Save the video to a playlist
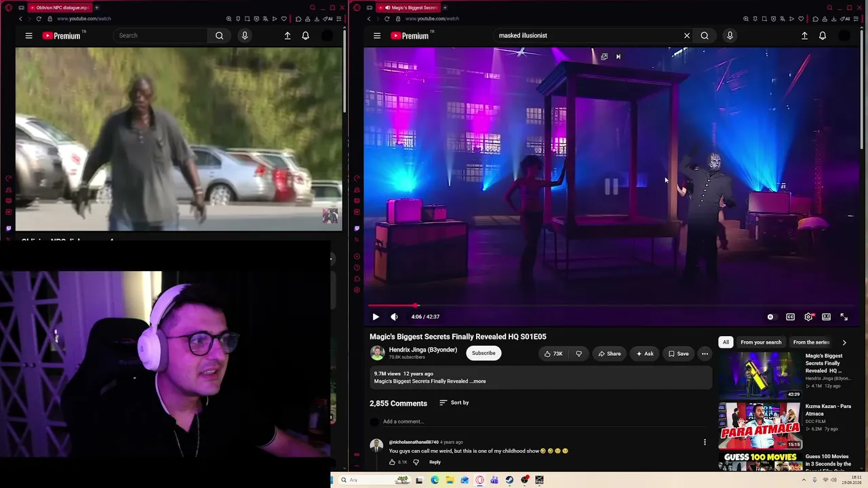Image resolution: width=868 pixels, height=488 pixels. point(678,353)
